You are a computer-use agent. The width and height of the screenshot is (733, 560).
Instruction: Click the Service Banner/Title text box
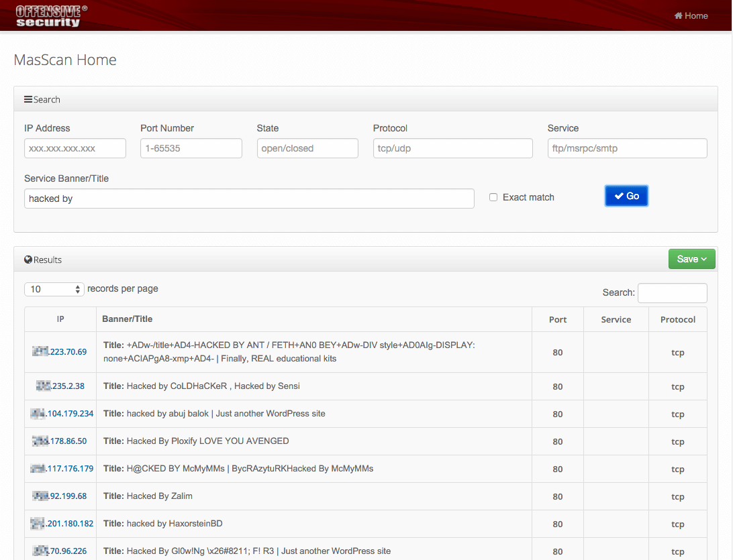pos(249,199)
